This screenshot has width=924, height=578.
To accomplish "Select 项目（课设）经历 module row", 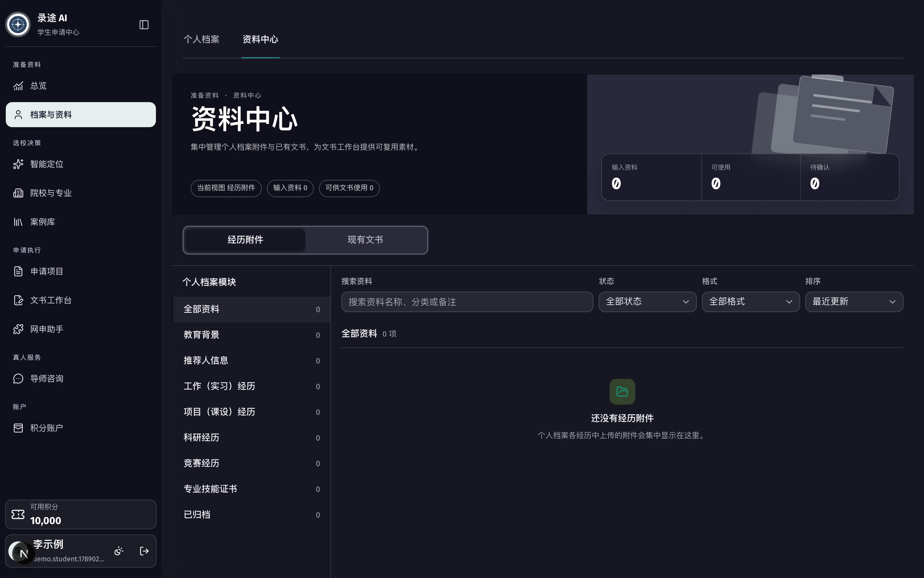I will 252,412.
